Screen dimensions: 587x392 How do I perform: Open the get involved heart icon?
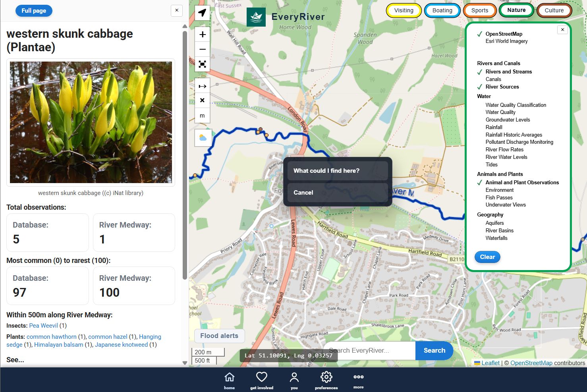(261, 380)
